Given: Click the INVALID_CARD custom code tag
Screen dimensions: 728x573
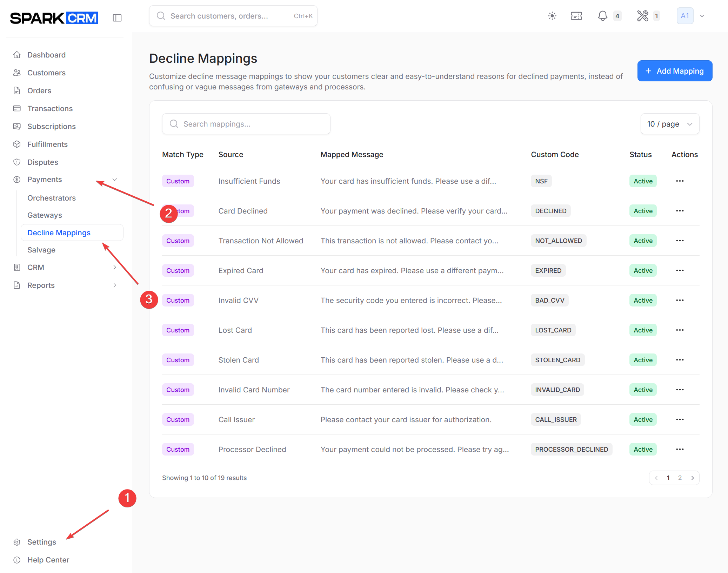Looking at the screenshot, I should click(x=557, y=390).
